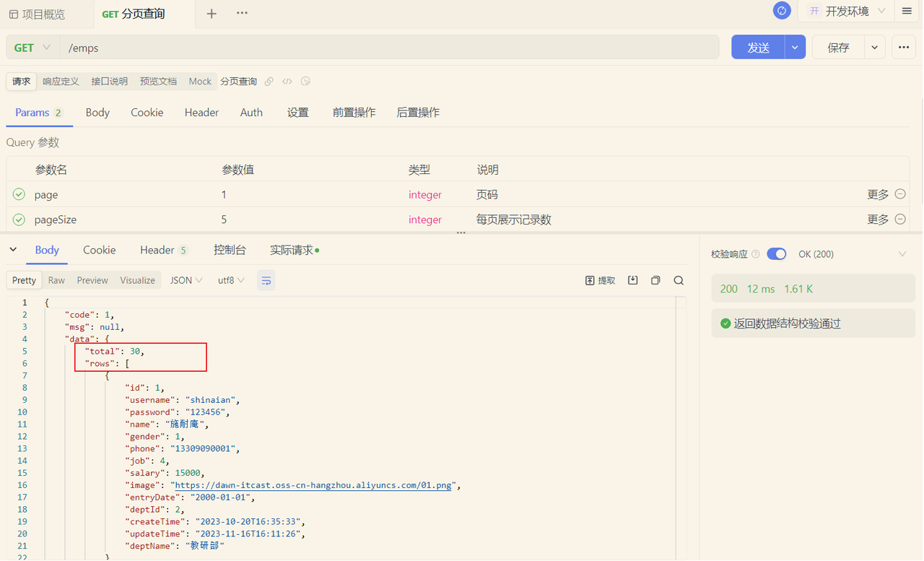This screenshot has height=561, width=924.
Task: Disable the page parameter checkmark
Action: coord(19,194)
